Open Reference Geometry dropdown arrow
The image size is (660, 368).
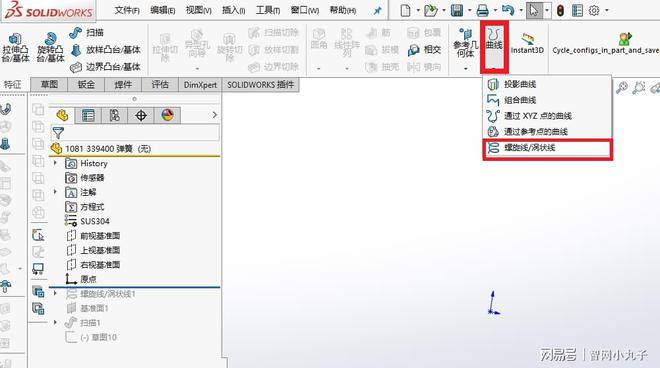tap(466, 69)
